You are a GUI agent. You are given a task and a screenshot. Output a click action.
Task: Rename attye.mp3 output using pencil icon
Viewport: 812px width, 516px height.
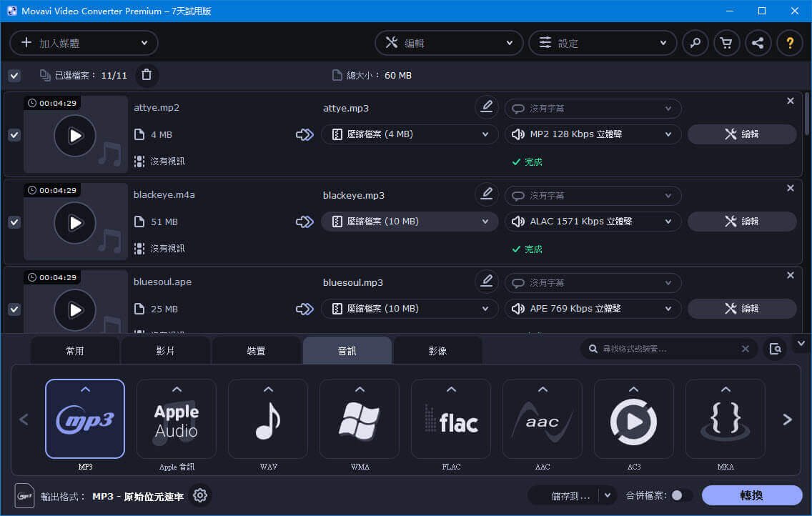(486, 107)
